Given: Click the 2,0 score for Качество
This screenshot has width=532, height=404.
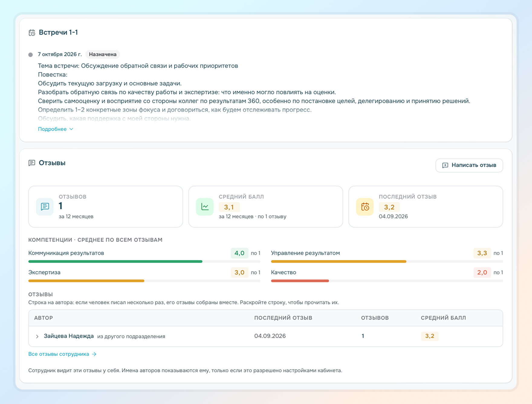Looking at the screenshot, I should (x=482, y=272).
